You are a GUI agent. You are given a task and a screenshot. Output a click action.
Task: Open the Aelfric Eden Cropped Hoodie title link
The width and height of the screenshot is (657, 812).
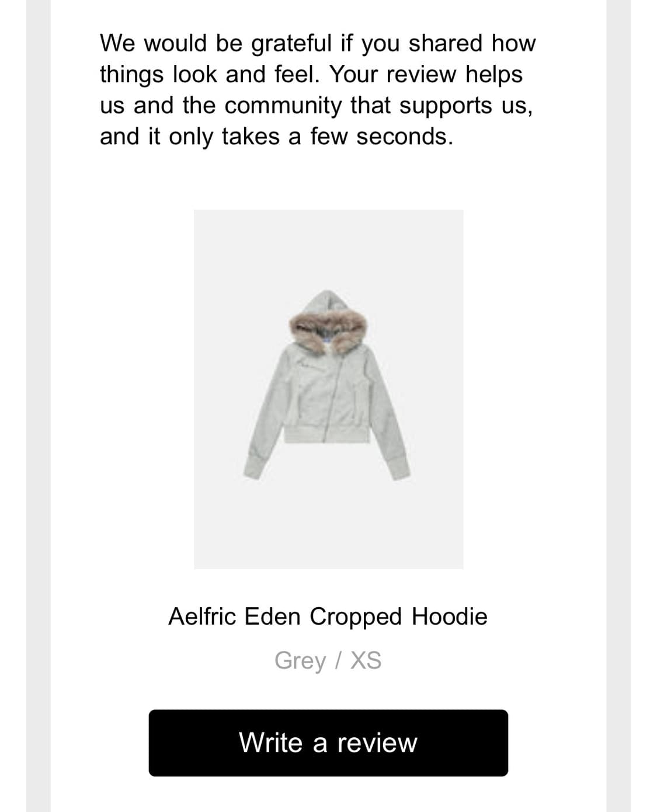pos(328,616)
